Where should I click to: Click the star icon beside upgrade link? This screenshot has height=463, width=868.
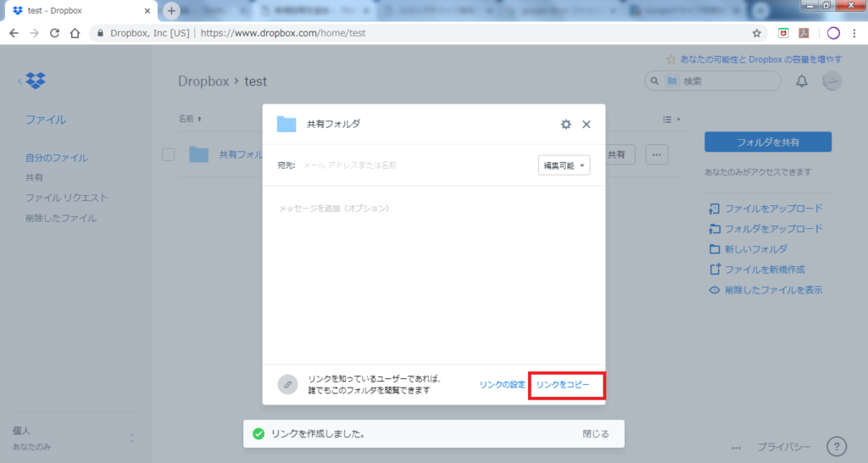671,59
